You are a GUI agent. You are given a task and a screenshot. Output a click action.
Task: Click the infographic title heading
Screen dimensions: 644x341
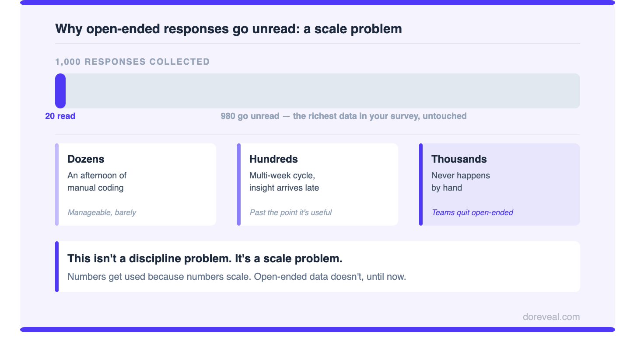click(228, 29)
